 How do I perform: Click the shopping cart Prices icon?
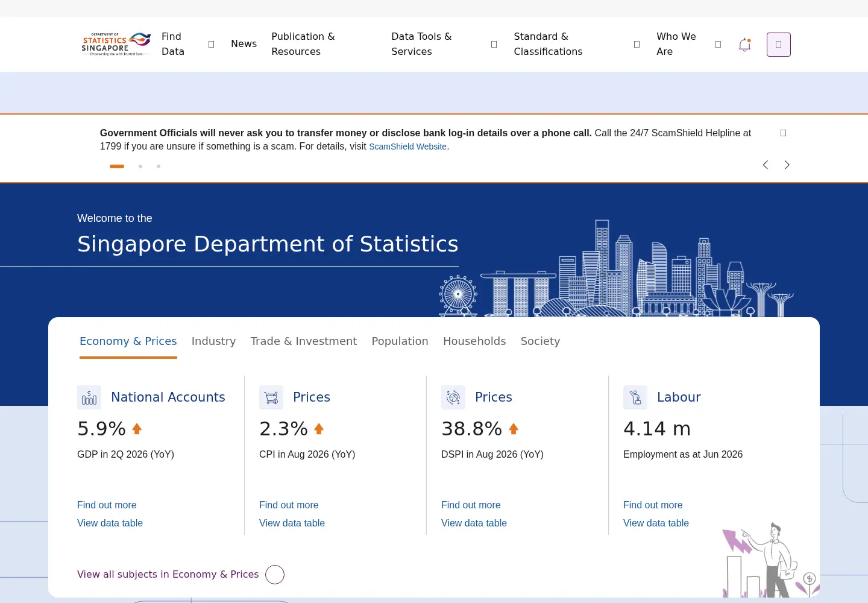[271, 397]
